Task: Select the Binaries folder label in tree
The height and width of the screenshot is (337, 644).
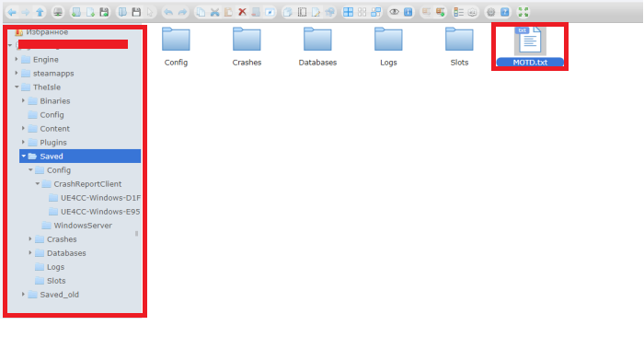Action: (55, 101)
